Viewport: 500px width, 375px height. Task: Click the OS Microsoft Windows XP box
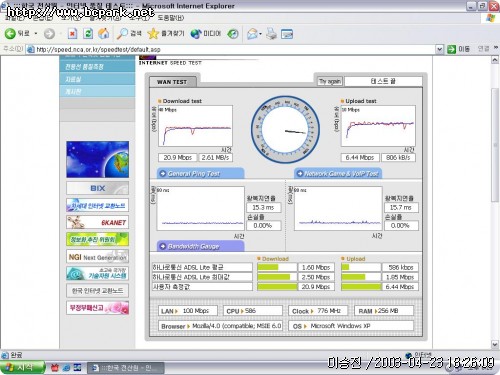click(x=351, y=326)
